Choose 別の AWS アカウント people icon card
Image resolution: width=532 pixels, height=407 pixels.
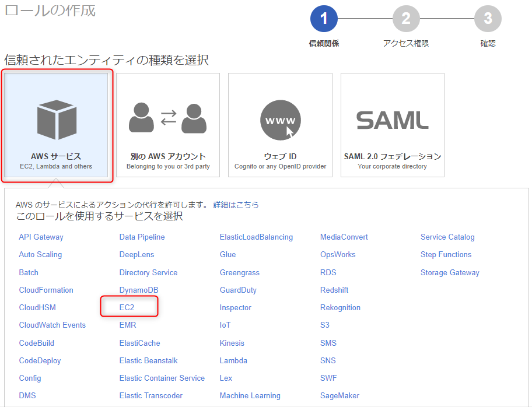click(168, 125)
